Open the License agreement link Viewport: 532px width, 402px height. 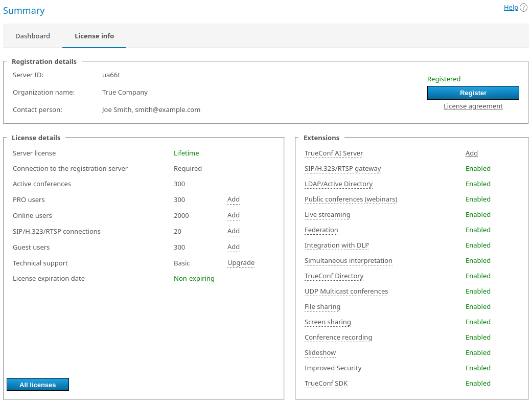click(x=473, y=106)
